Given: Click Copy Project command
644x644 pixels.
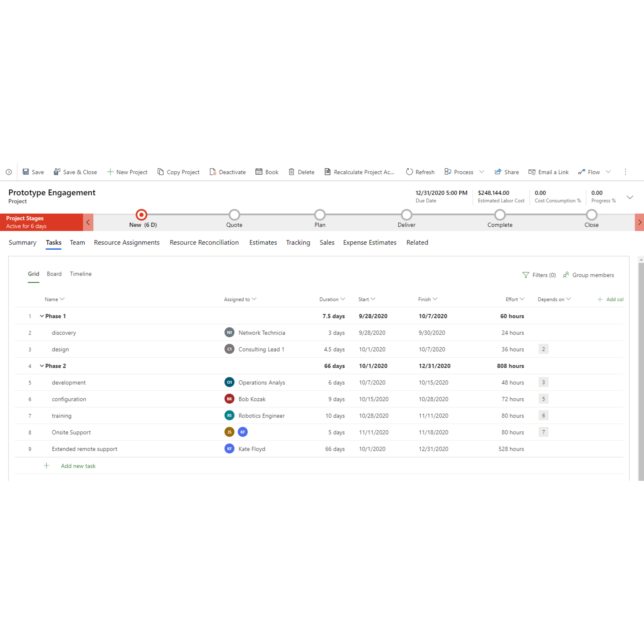Looking at the screenshot, I should coord(178,172).
